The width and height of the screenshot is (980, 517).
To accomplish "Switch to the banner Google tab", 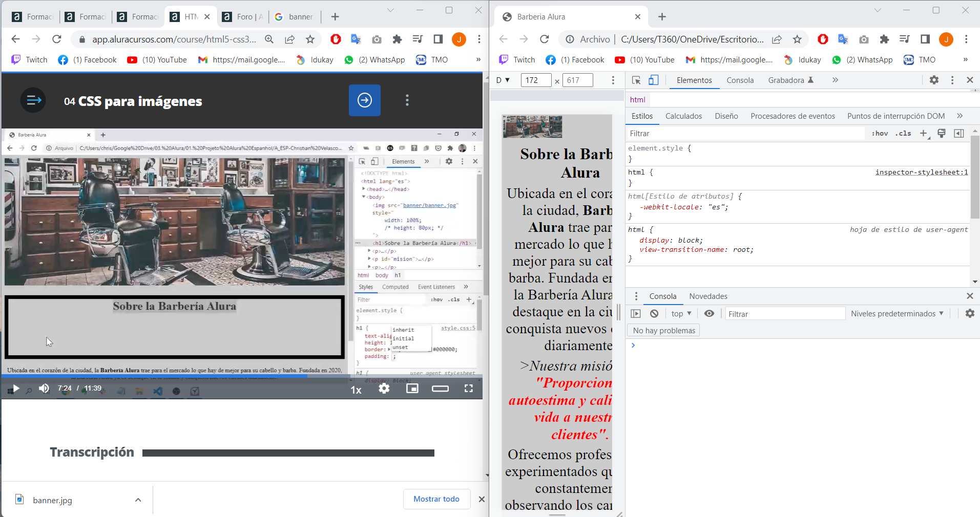I will [294, 17].
